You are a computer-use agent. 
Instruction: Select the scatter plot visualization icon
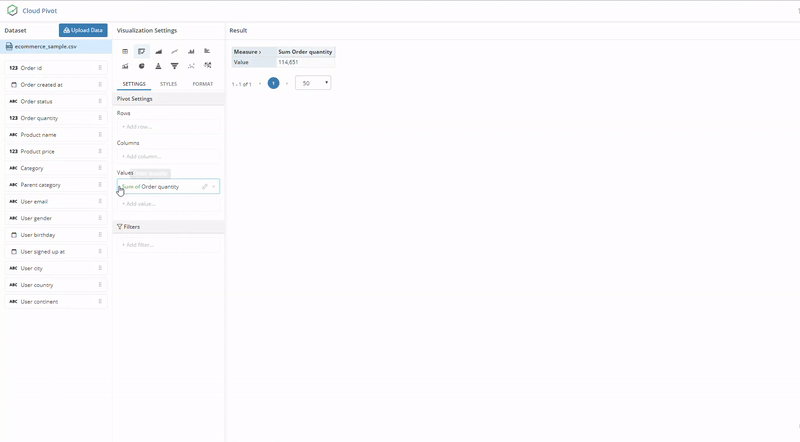click(x=191, y=66)
